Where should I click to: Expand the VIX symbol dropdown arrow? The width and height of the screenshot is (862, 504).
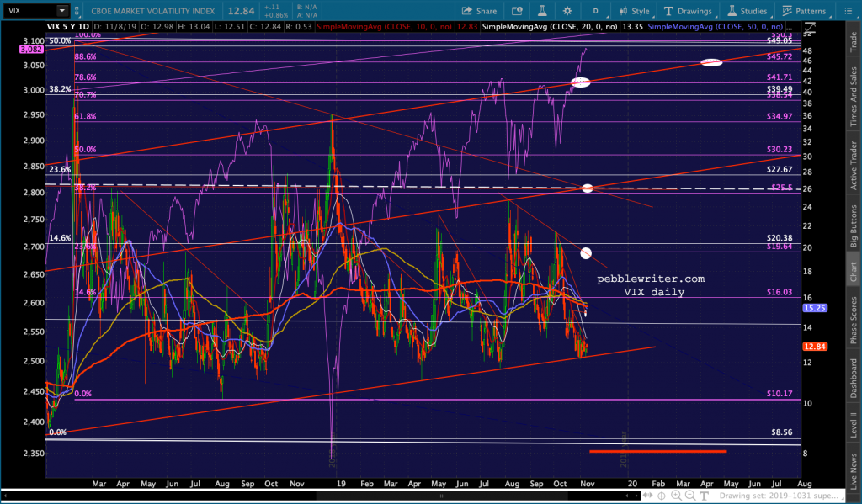point(63,11)
